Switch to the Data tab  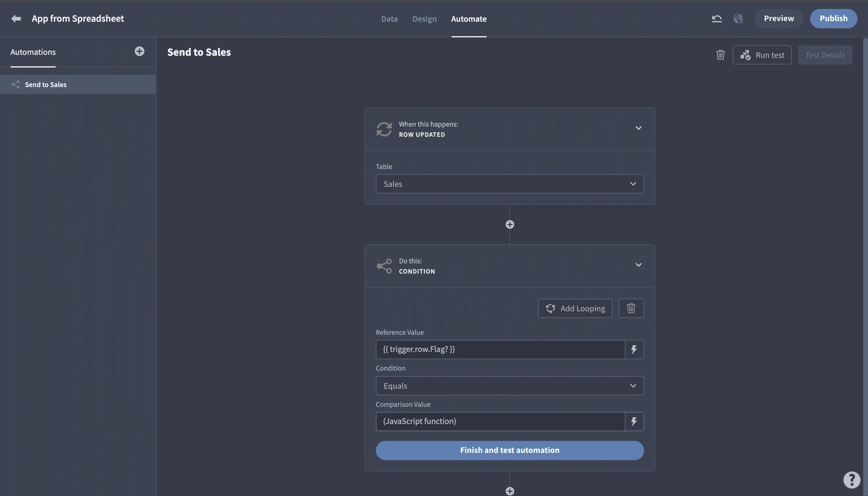pyautogui.click(x=389, y=19)
